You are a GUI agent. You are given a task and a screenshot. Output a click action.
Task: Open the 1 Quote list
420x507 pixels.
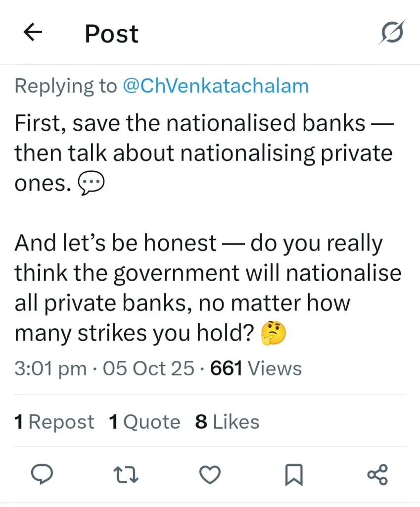[144, 422]
